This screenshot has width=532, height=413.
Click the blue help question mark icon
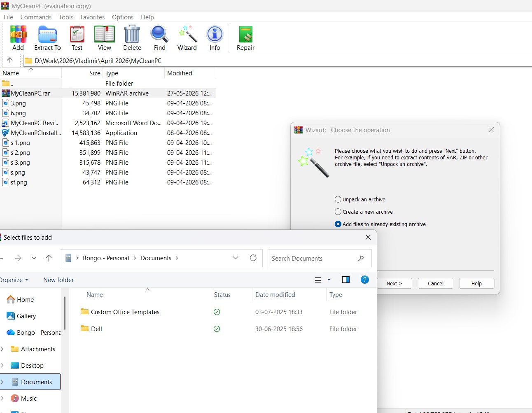364,280
